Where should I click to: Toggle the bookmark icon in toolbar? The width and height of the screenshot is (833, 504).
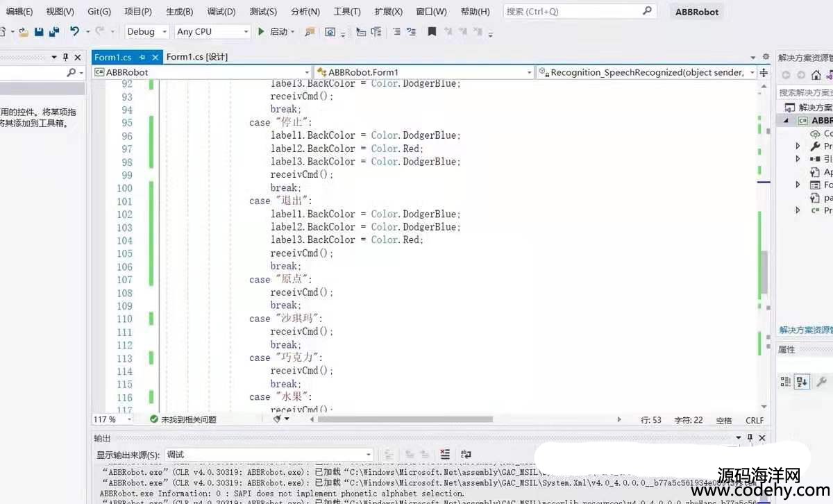click(432, 31)
